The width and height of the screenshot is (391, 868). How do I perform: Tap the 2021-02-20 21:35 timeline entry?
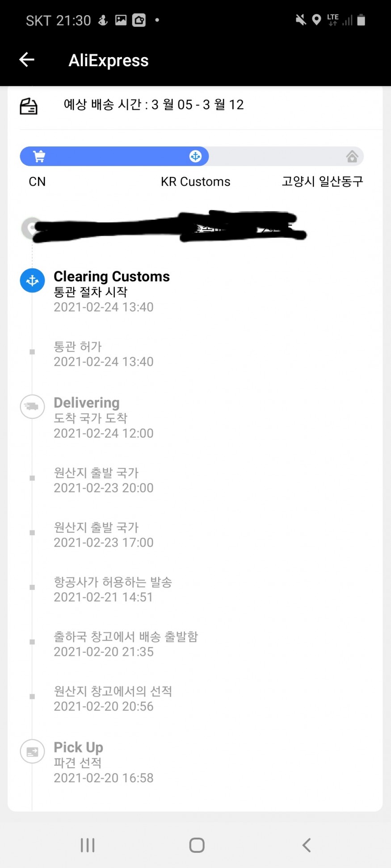pos(125,644)
